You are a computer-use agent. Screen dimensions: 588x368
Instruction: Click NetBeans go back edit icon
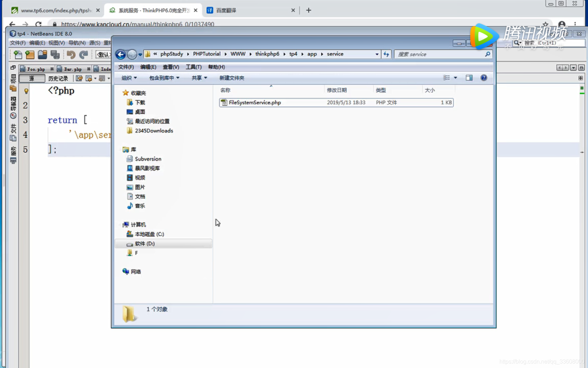coord(89,79)
